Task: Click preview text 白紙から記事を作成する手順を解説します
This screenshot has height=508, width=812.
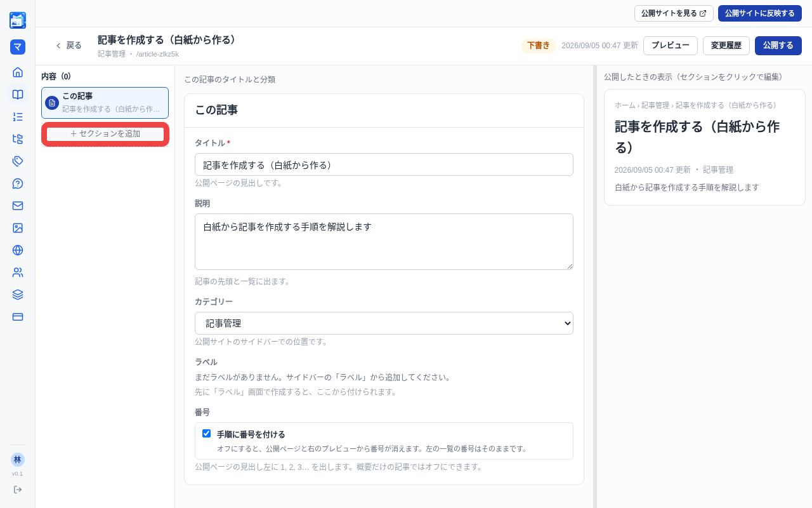Action: click(687, 187)
